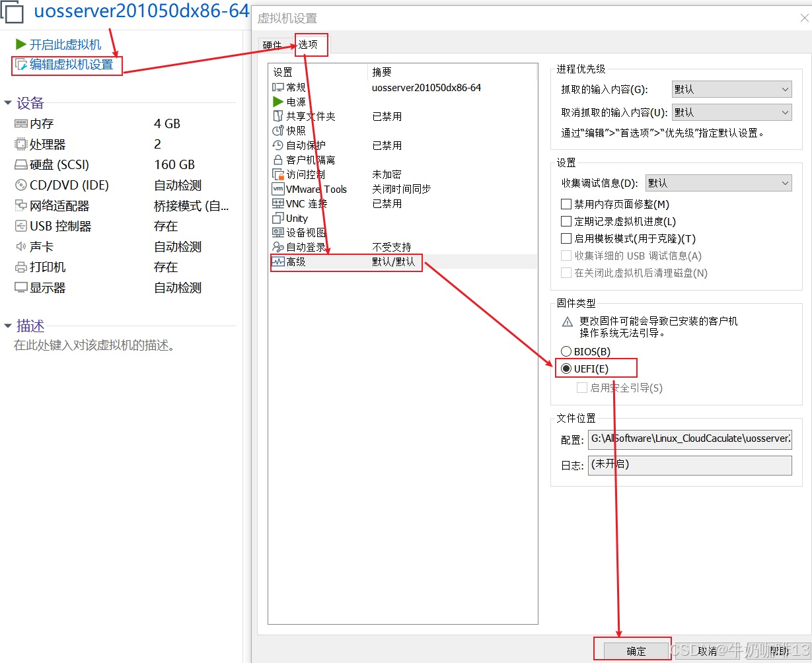Click the 硬盘 (SCSI) disk icon
812x663 pixels.
pyautogui.click(x=20, y=165)
